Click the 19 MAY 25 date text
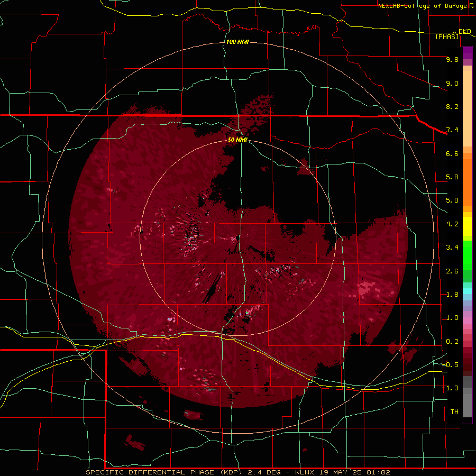This screenshot has width=476, height=476. pos(340,472)
